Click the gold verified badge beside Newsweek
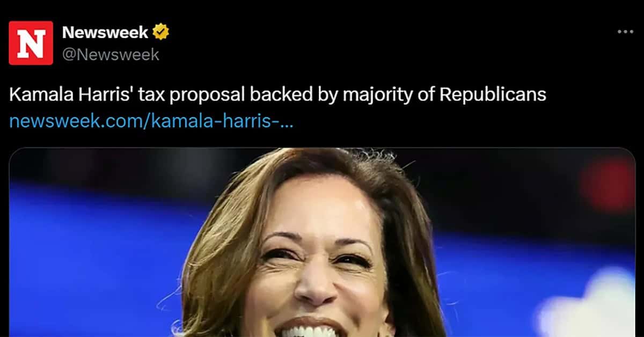Screen dimensions: 644x337 [160, 33]
